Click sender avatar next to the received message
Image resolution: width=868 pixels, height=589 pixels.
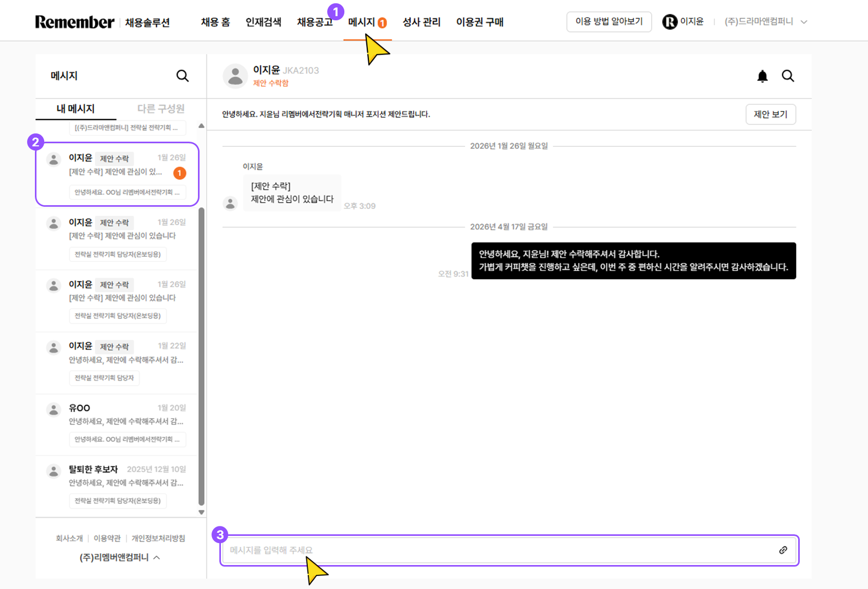[x=230, y=203]
